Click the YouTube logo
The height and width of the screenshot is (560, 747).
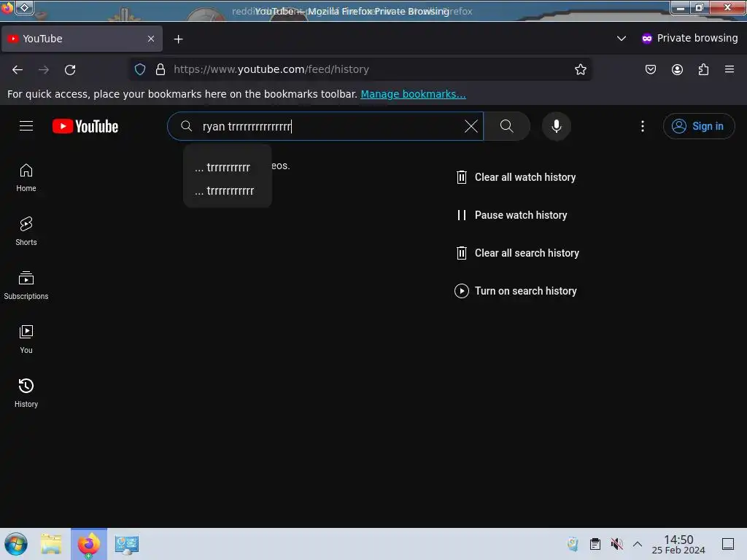point(85,126)
